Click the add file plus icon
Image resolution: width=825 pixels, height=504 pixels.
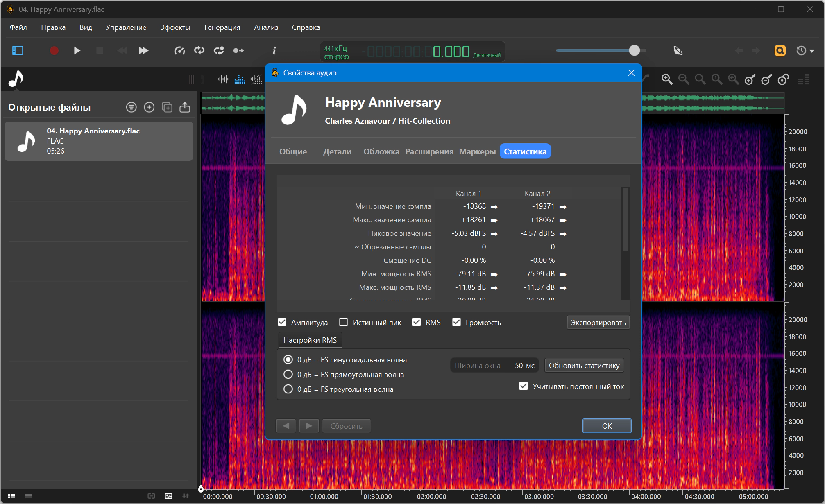tap(149, 107)
